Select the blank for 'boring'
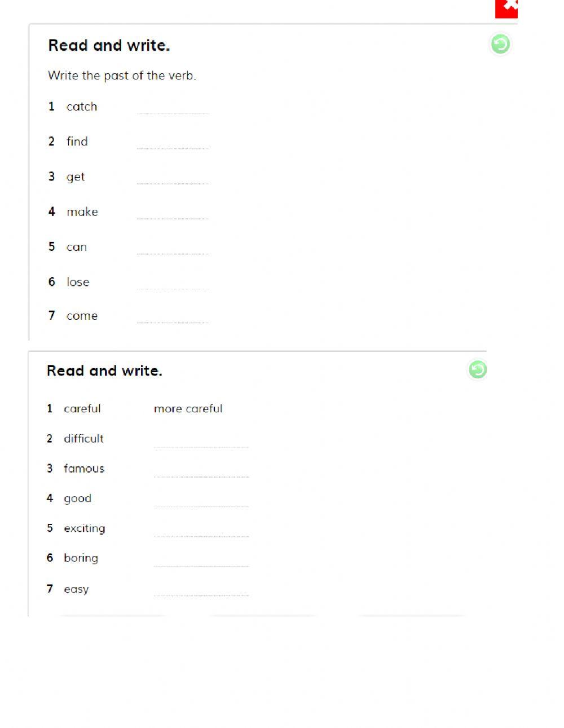 tap(201, 560)
